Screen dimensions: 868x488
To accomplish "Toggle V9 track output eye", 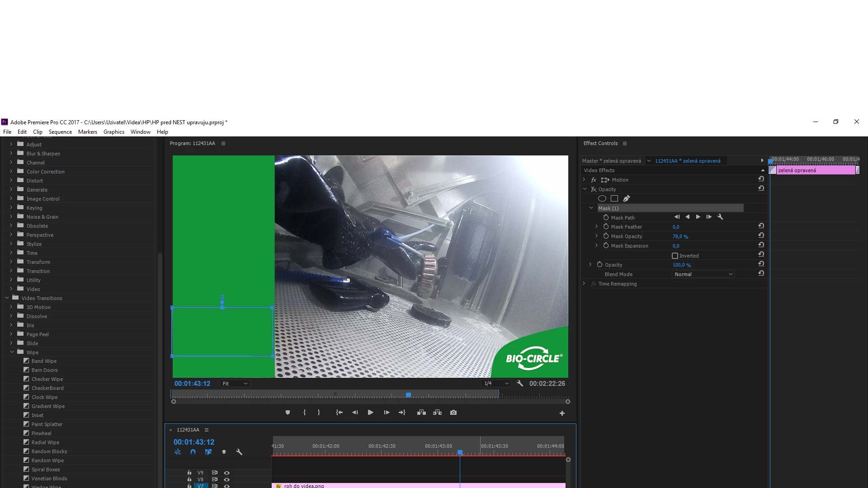I will point(227,473).
